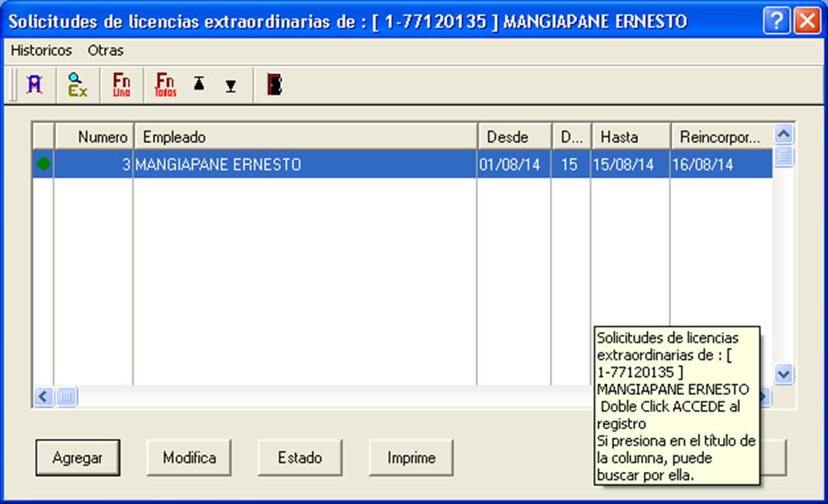Click the Agregar button
This screenshot has width=828, height=504.
78,458
